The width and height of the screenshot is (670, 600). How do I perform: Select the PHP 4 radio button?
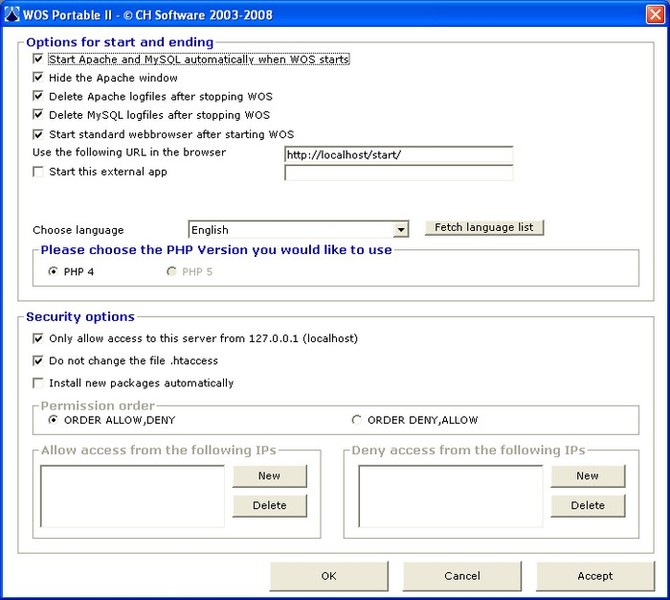point(53,271)
